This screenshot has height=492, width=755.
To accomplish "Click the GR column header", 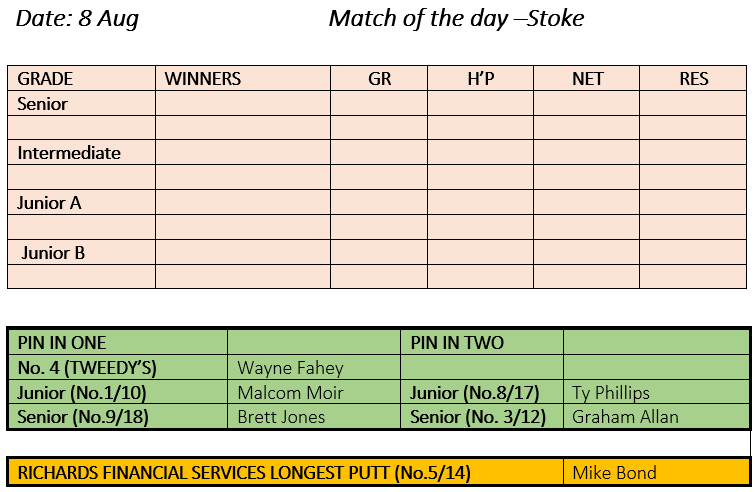I will pos(379,78).
